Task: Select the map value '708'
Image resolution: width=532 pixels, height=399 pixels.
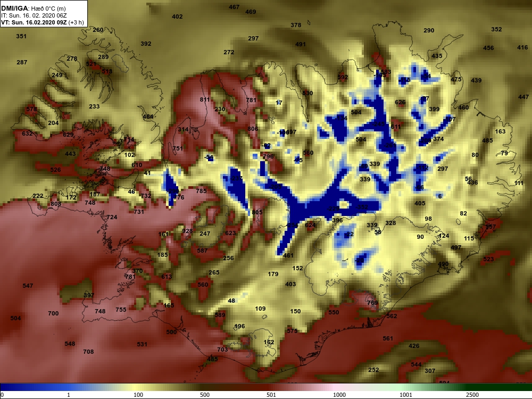Action: [x=88, y=352]
